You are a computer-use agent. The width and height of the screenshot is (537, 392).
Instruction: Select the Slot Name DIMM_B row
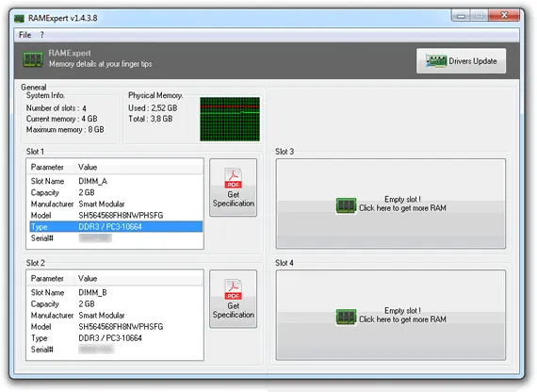point(116,293)
